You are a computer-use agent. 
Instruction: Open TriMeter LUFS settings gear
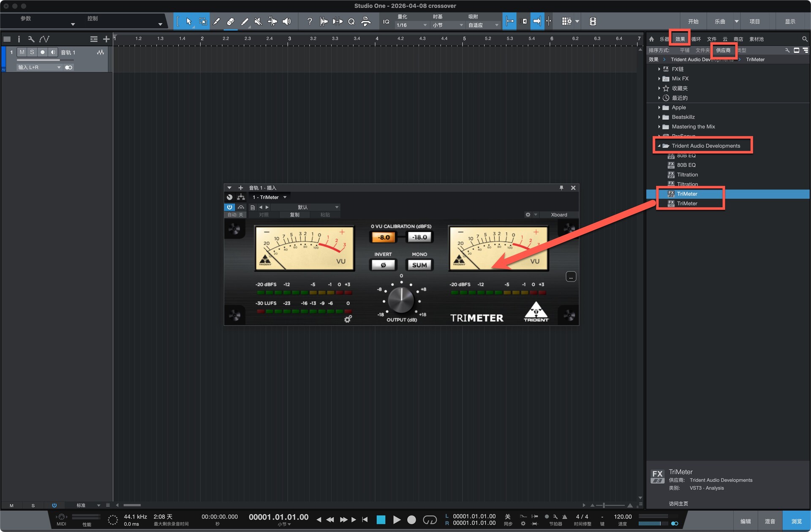tap(348, 319)
